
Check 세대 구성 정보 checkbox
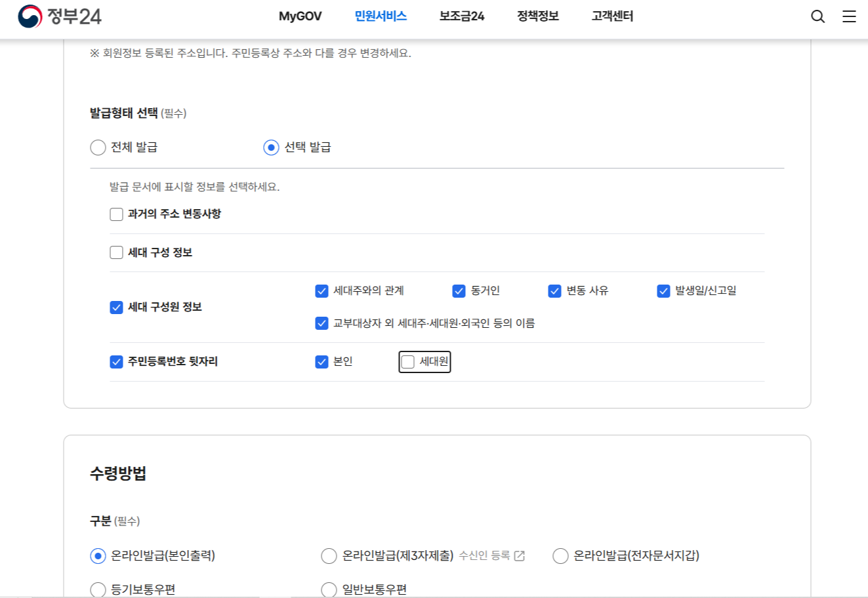[x=117, y=252]
